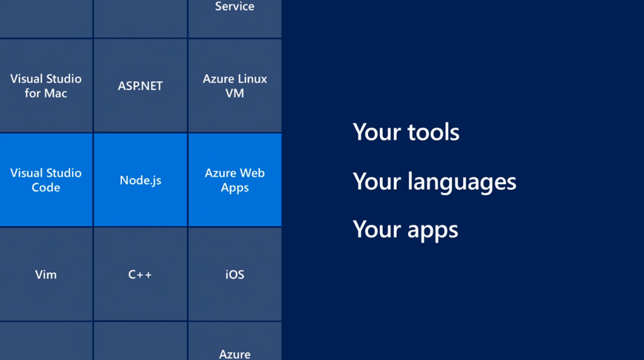Click the 'Your apps' heading text
This screenshot has width=644, height=360.
(406, 230)
